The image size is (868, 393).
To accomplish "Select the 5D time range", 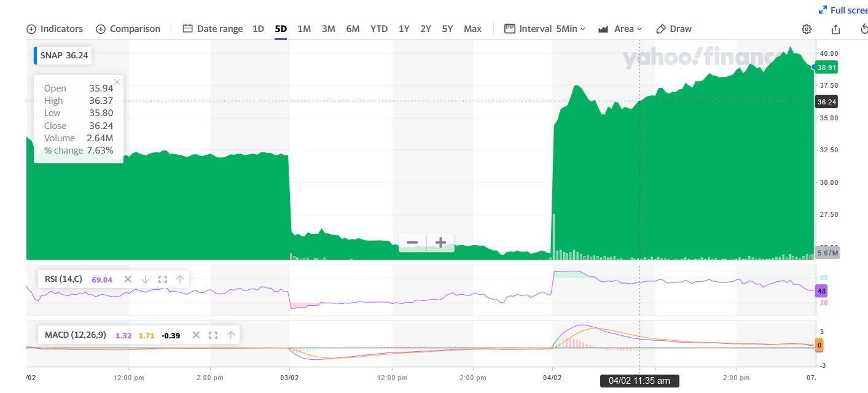I will pyautogui.click(x=281, y=29).
